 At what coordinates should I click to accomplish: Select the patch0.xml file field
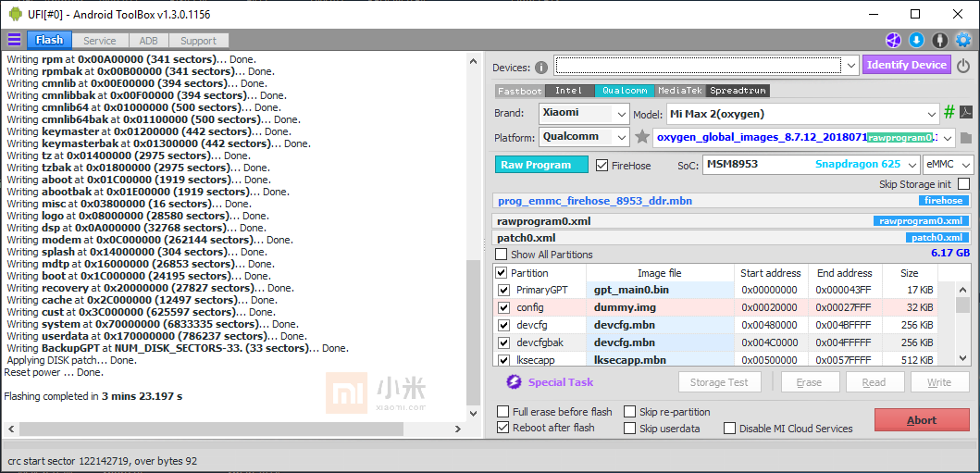point(731,238)
